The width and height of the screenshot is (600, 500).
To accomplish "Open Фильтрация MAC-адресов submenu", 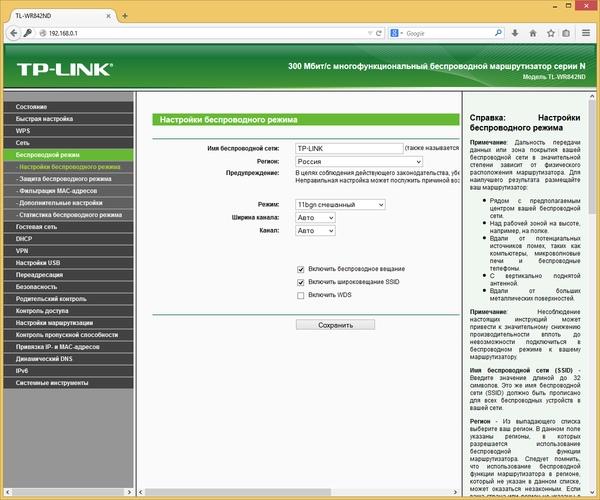I will tap(69, 191).
